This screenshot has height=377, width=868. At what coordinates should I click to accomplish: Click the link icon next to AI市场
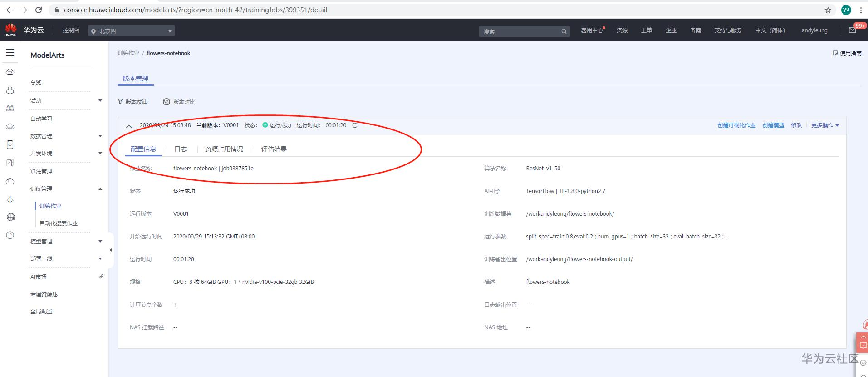pos(101,276)
